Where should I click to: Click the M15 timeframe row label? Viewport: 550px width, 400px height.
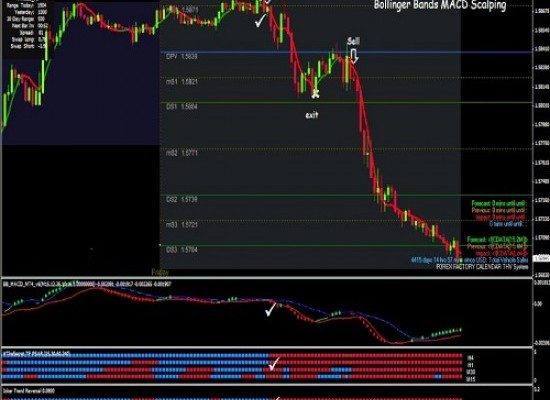click(471, 379)
